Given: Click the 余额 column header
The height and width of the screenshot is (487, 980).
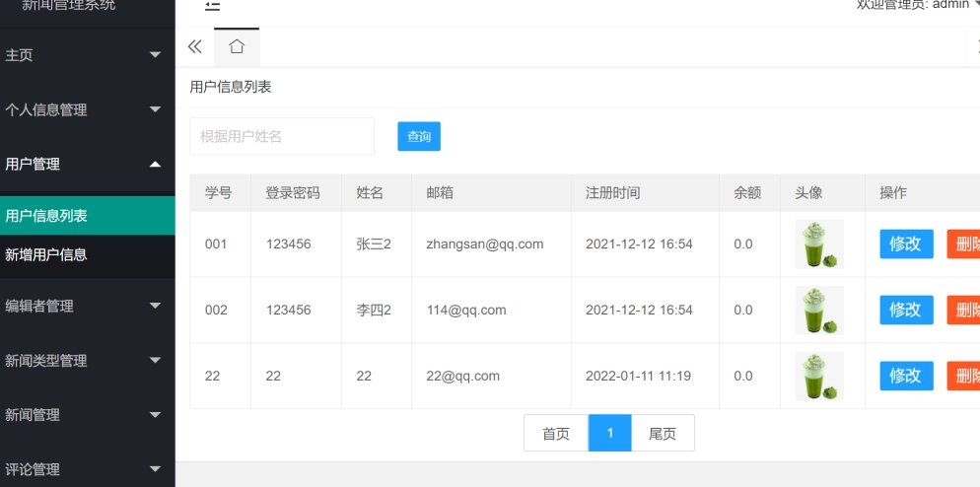Looking at the screenshot, I should [747, 193].
